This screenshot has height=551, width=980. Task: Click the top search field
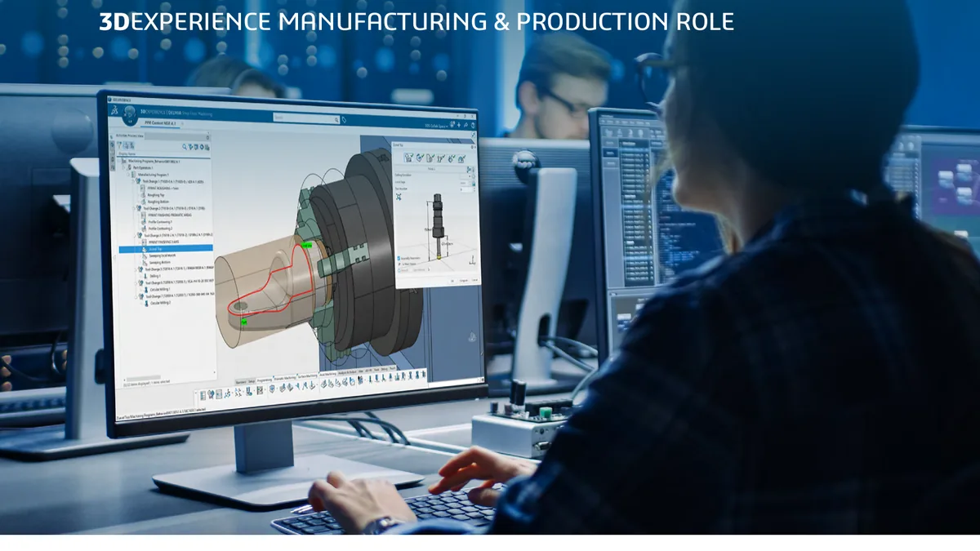click(306, 119)
